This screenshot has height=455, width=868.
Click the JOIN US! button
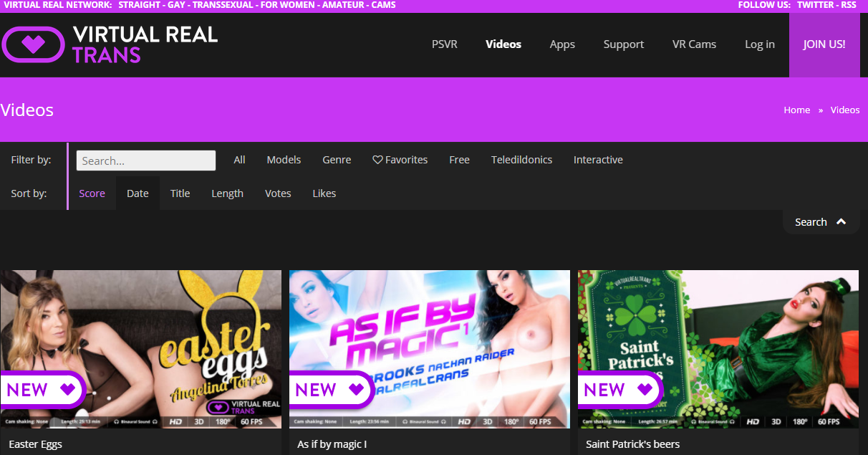click(824, 44)
